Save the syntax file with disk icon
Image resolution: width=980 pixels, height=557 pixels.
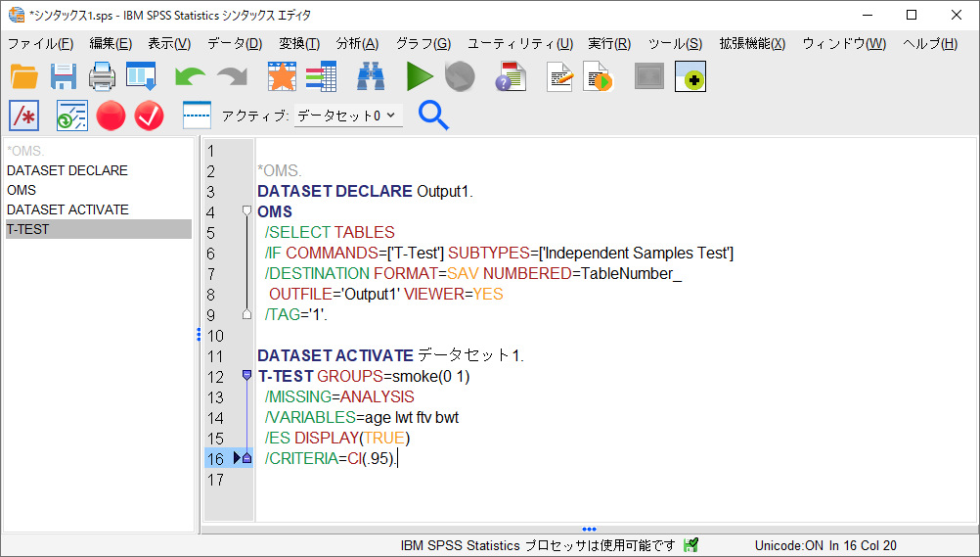click(x=64, y=77)
